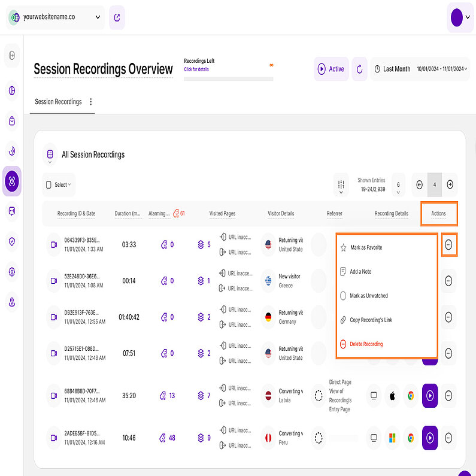Go to the previous entries page
This screenshot has width=476, height=476.
(x=419, y=185)
